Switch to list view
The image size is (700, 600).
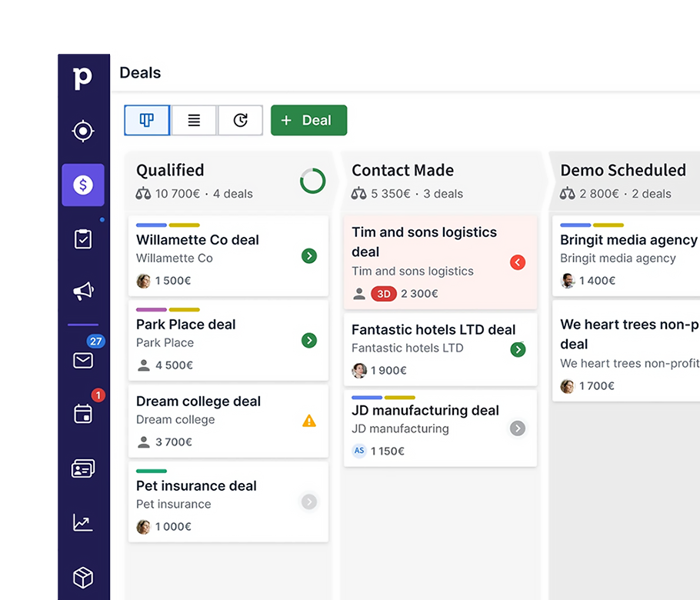point(194,121)
